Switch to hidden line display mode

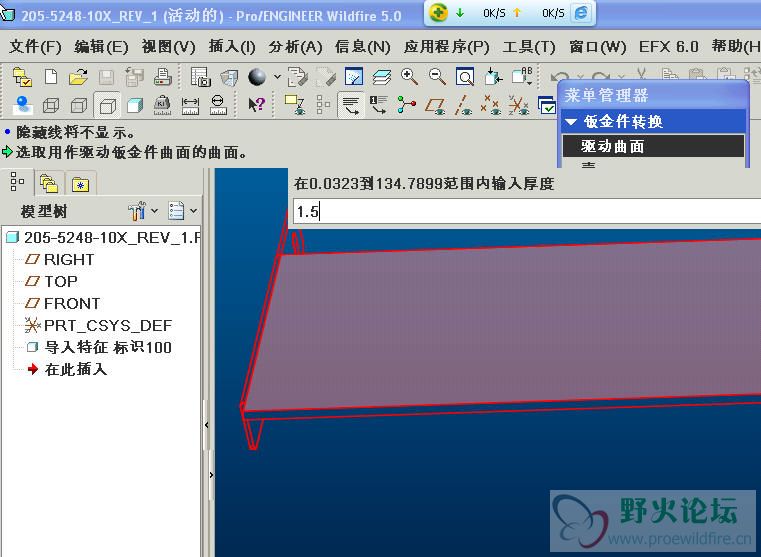(79, 105)
